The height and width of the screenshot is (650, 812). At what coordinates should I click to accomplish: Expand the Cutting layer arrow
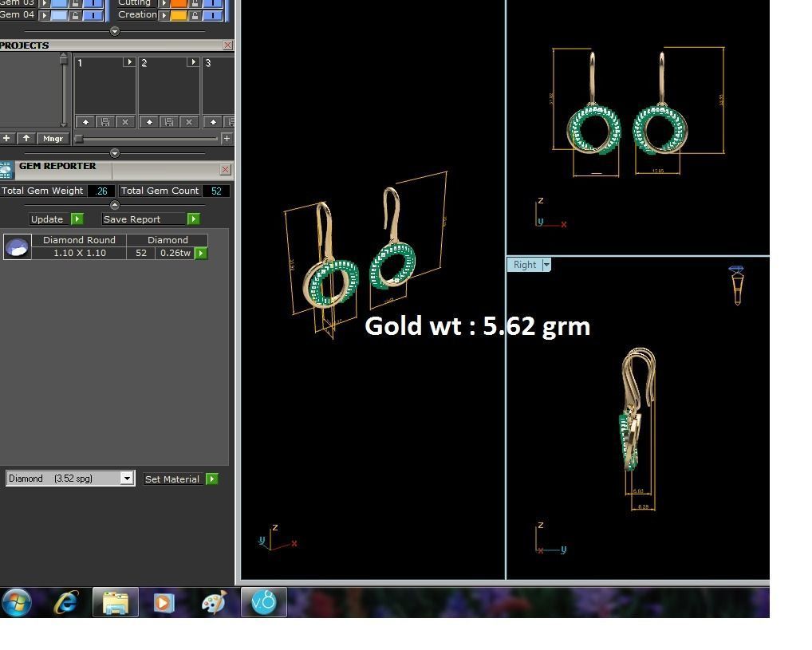point(164,3)
